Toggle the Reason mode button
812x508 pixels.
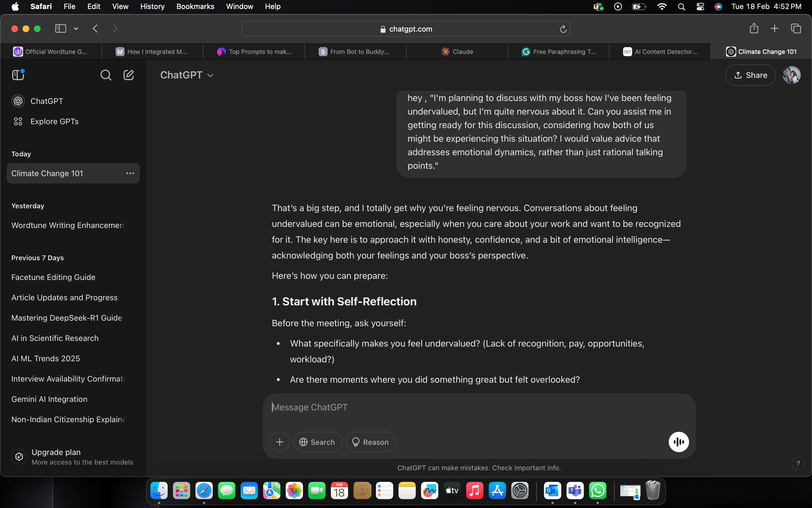(x=370, y=442)
